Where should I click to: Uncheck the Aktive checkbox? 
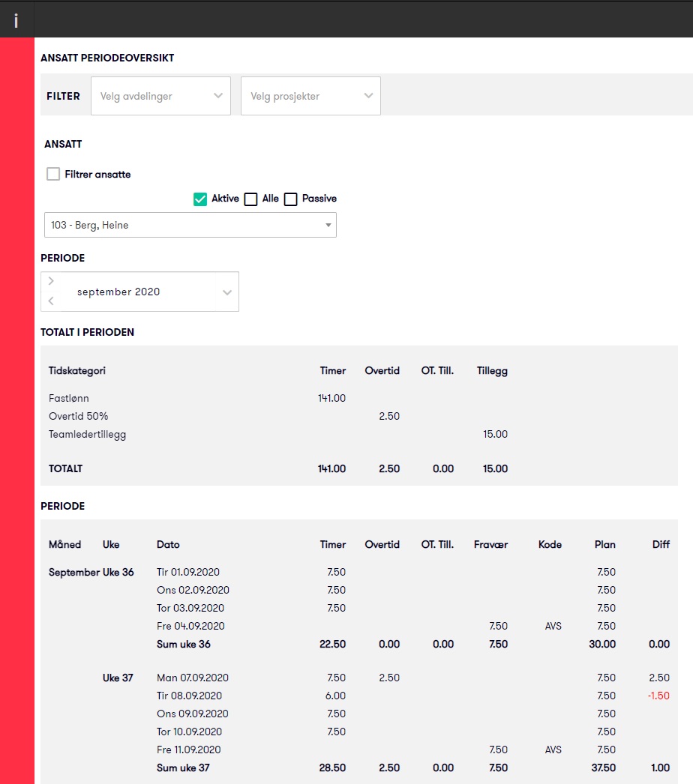point(200,199)
